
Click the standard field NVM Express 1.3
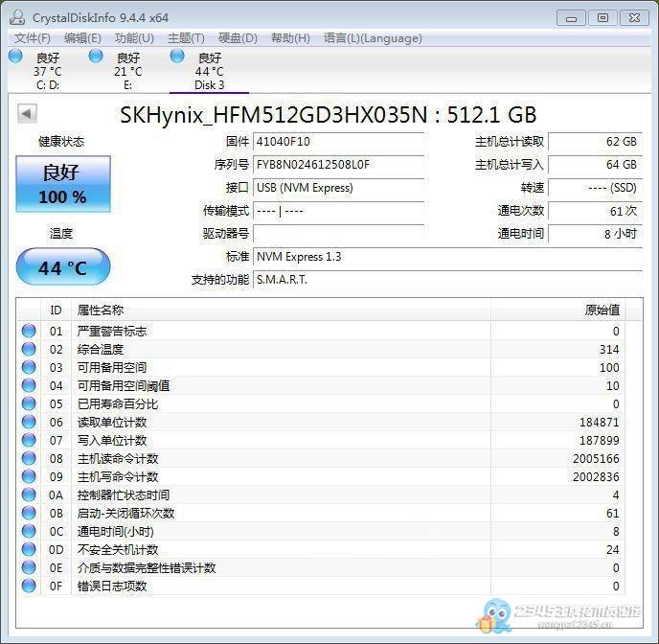(x=448, y=257)
